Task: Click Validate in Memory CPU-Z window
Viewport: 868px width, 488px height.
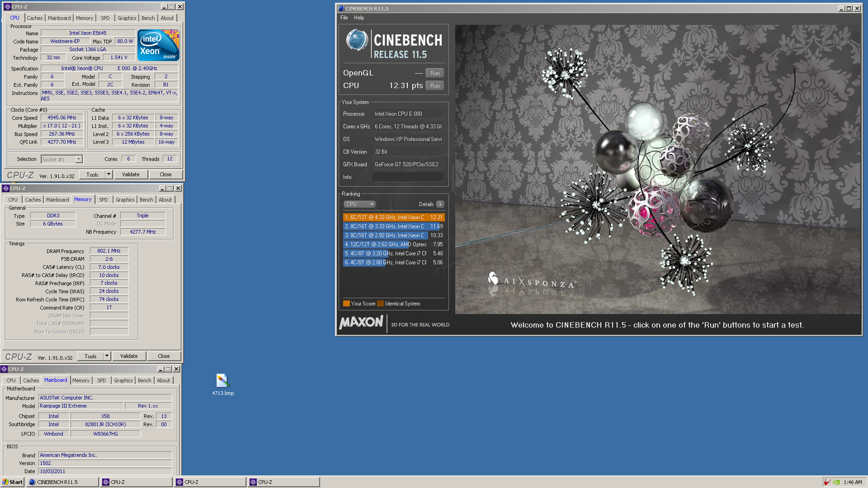Action: click(129, 356)
